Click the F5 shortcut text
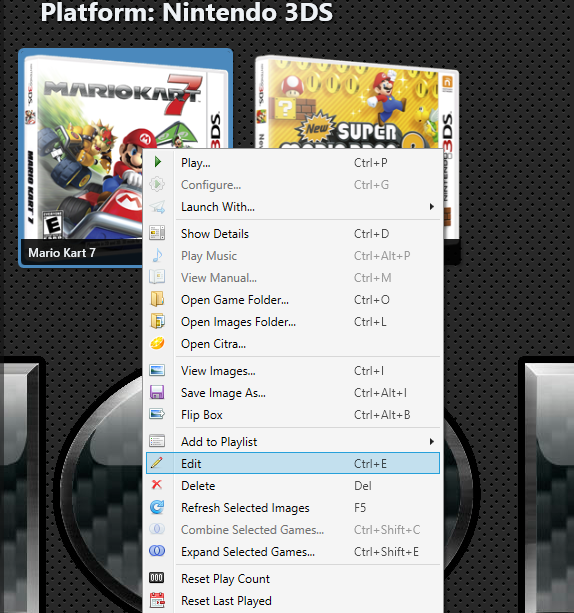The image size is (574, 613). (x=360, y=508)
